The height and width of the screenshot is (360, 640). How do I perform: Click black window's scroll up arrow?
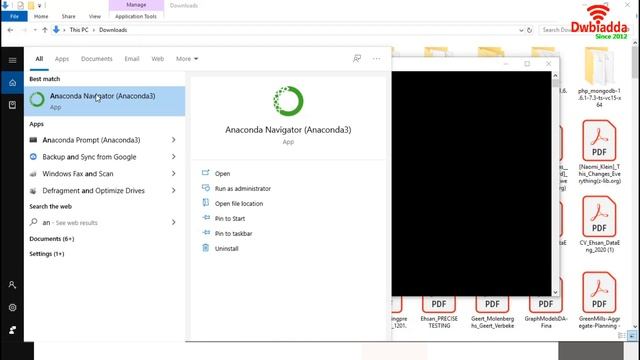pyautogui.click(x=555, y=76)
